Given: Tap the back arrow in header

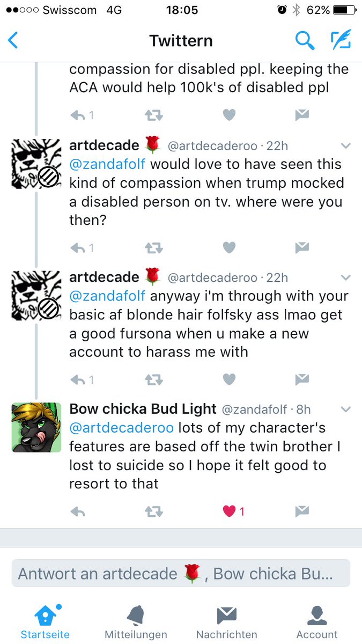Looking at the screenshot, I should pos(13,41).
